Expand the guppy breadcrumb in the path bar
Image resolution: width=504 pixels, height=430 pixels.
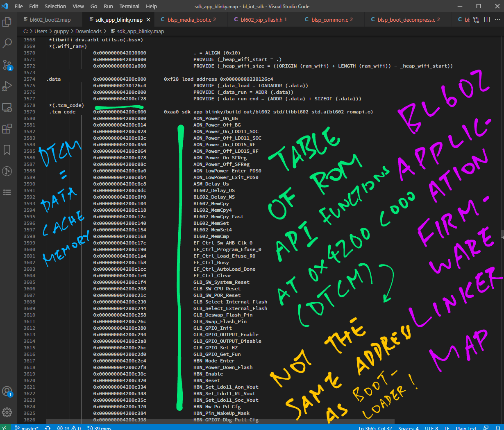pyautogui.click(x=61, y=31)
